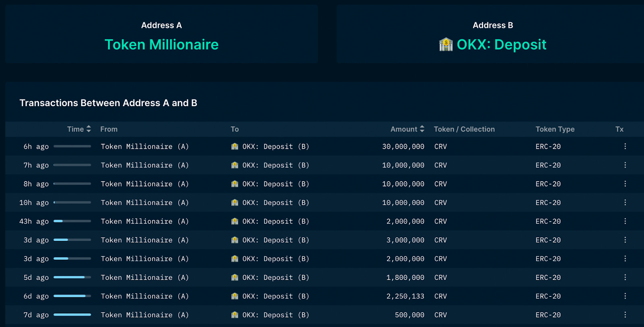Select the 1,800,000 amount cell
Viewport: 644px width, 327px height.
405,277
